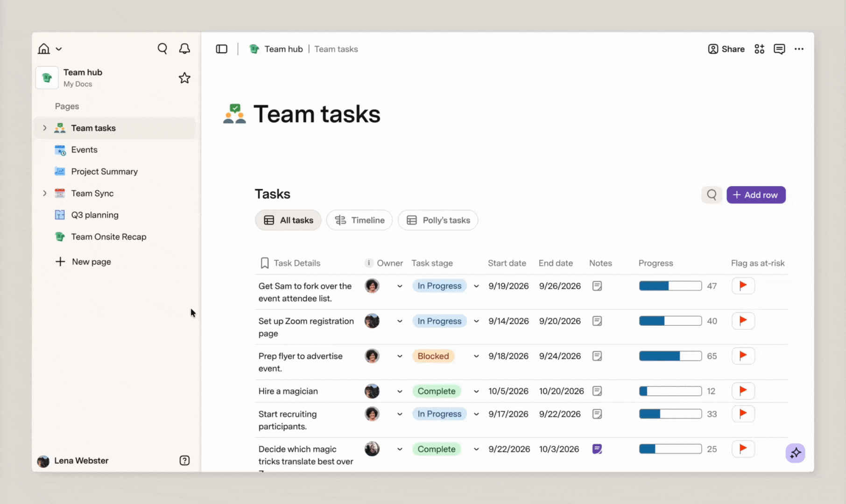Create a New page in sidebar
This screenshot has height=504, width=846.
click(83, 262)
